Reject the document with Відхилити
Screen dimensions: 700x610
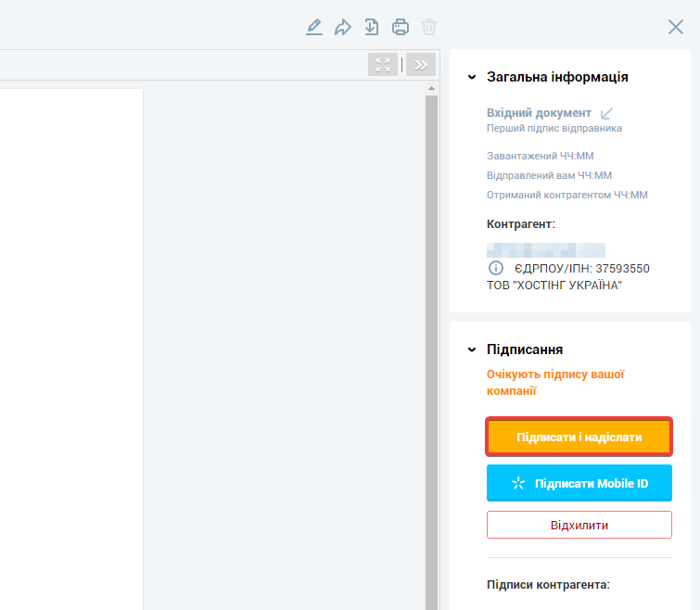click(579, 525)
